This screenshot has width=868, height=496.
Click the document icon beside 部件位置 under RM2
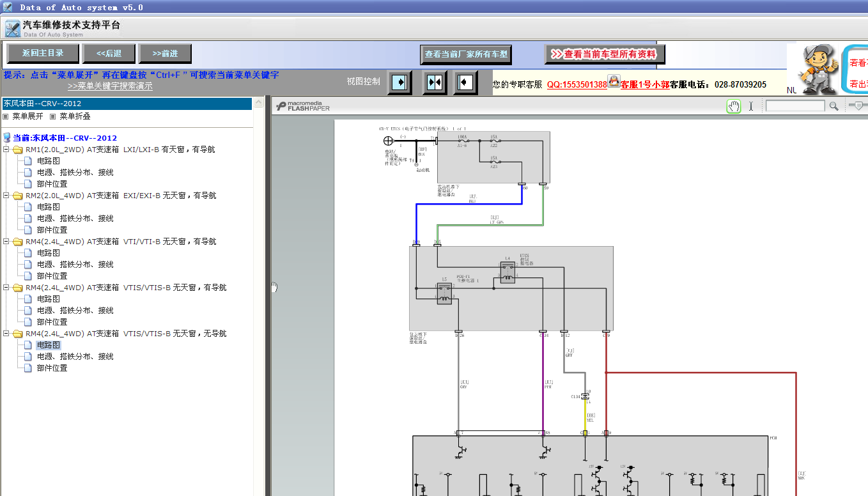[27, 230]
